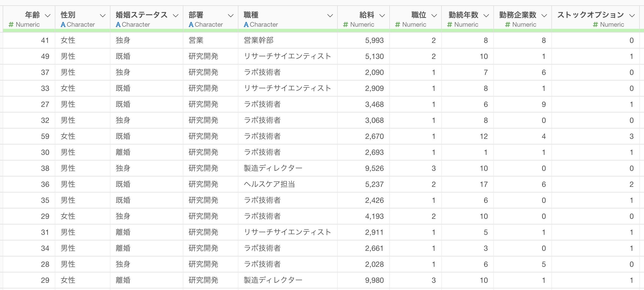The width and height of the screenshot is (644, 290).
Task: Click the Numeric type icon under 勤続年数
Action: coord(449,25)
